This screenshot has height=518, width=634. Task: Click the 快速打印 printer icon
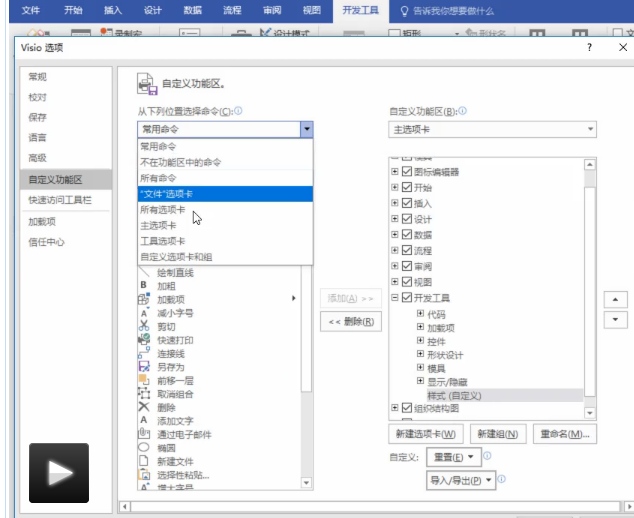(x=144, y=339)
